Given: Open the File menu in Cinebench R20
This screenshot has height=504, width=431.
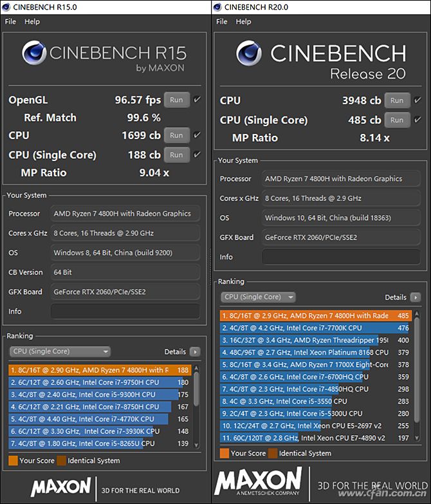Looking at the screenshot, I should (221, 21).
